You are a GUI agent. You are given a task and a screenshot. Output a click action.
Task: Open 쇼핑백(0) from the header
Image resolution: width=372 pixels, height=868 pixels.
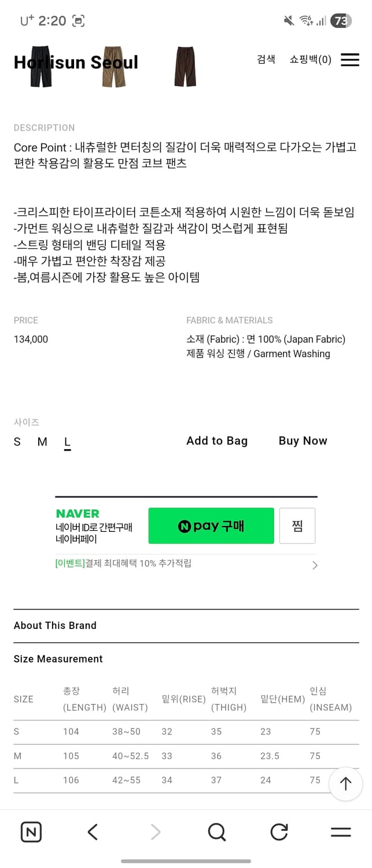coord(310,60)
